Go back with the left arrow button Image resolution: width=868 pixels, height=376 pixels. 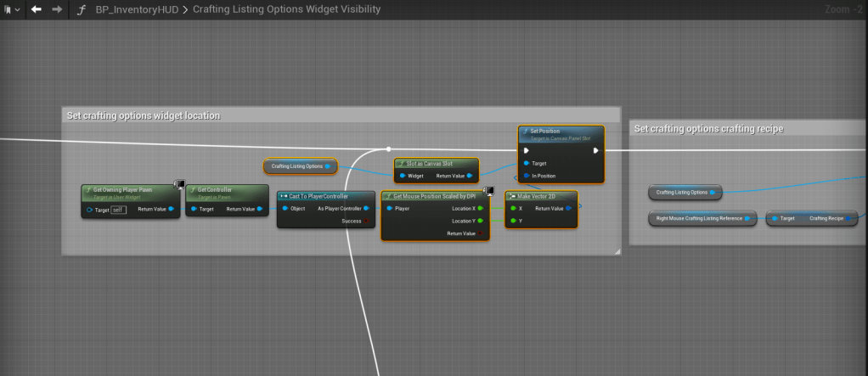(37, 9)
